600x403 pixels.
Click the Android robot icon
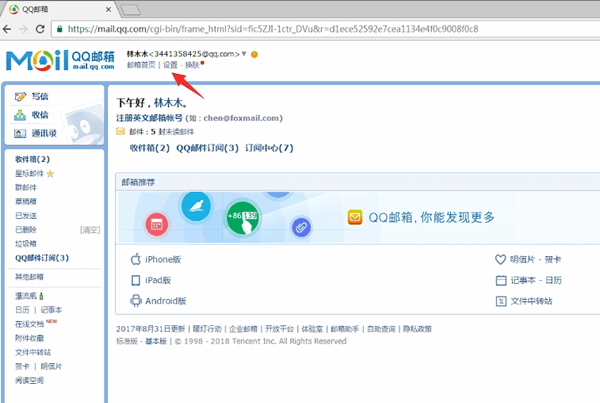pyautogui.click(x=135, y=301)
